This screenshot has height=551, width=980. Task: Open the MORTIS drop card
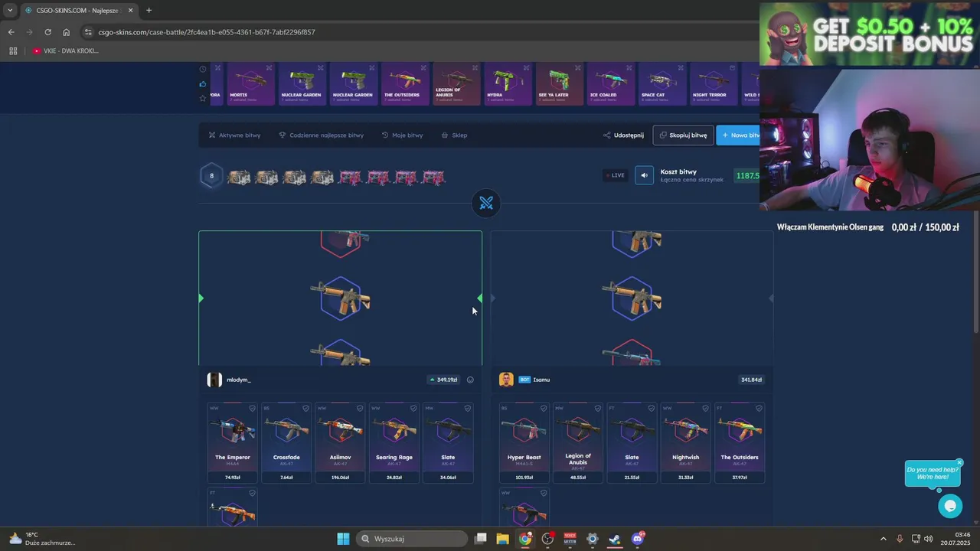(x=250, y=83)
